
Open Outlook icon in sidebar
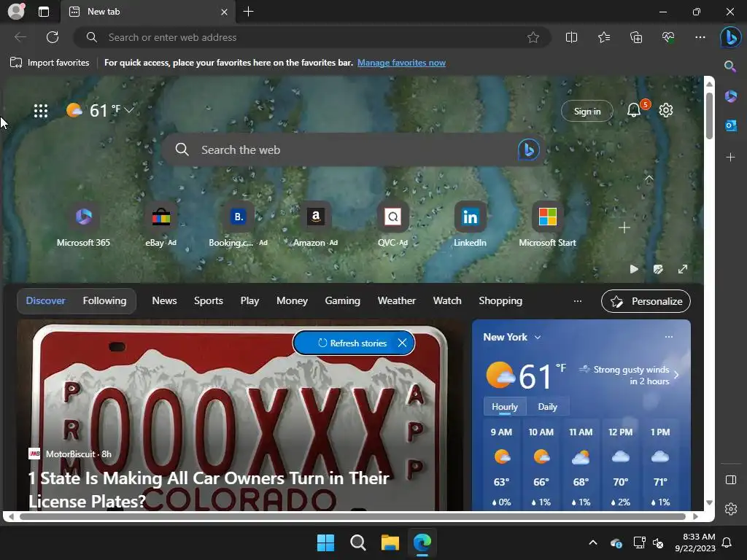point(730,125)
